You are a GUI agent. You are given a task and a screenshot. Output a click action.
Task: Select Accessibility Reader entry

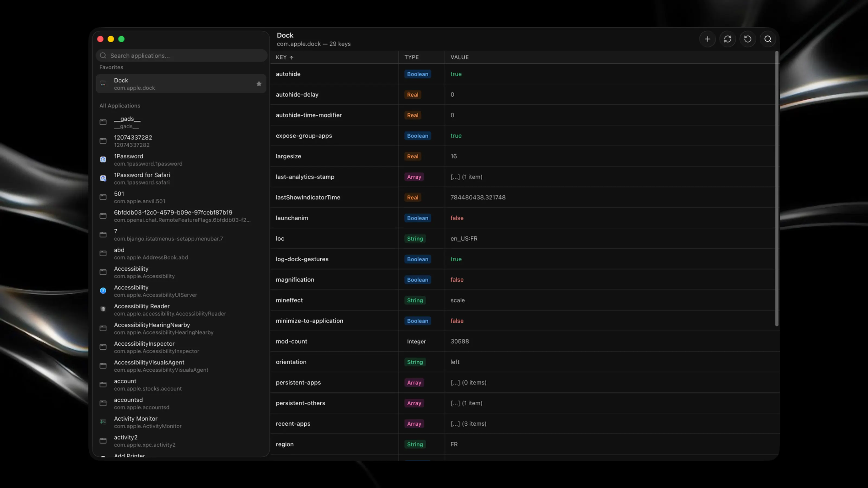[x=181, y=310]
